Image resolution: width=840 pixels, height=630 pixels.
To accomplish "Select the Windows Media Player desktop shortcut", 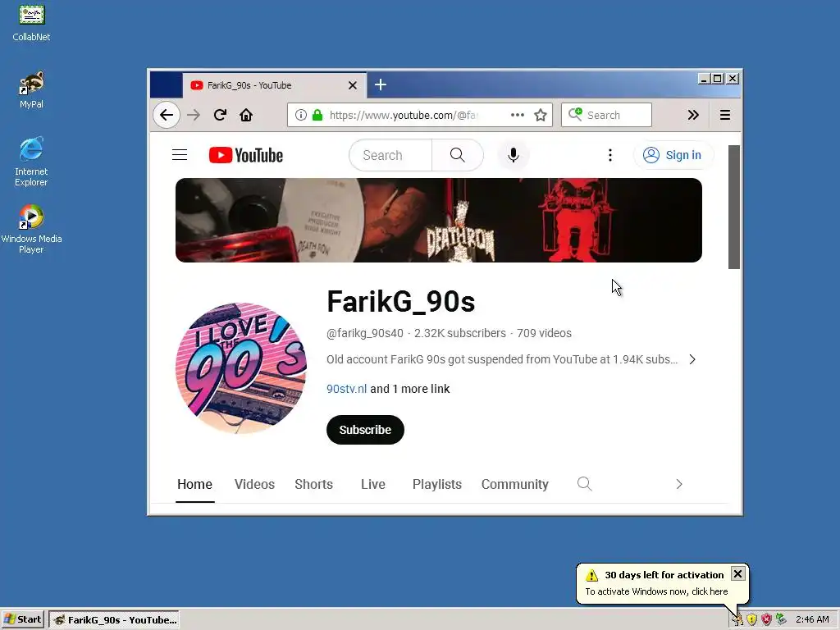I will point(31,229).
